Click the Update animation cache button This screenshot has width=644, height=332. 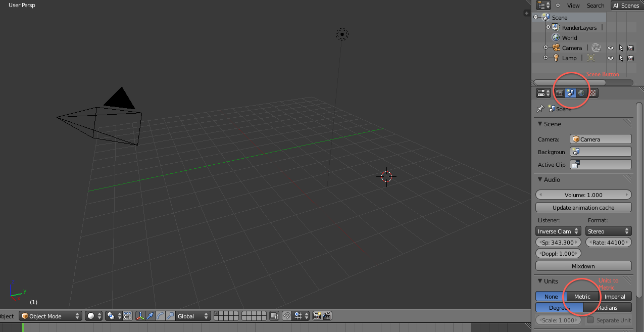coord(583,207)
